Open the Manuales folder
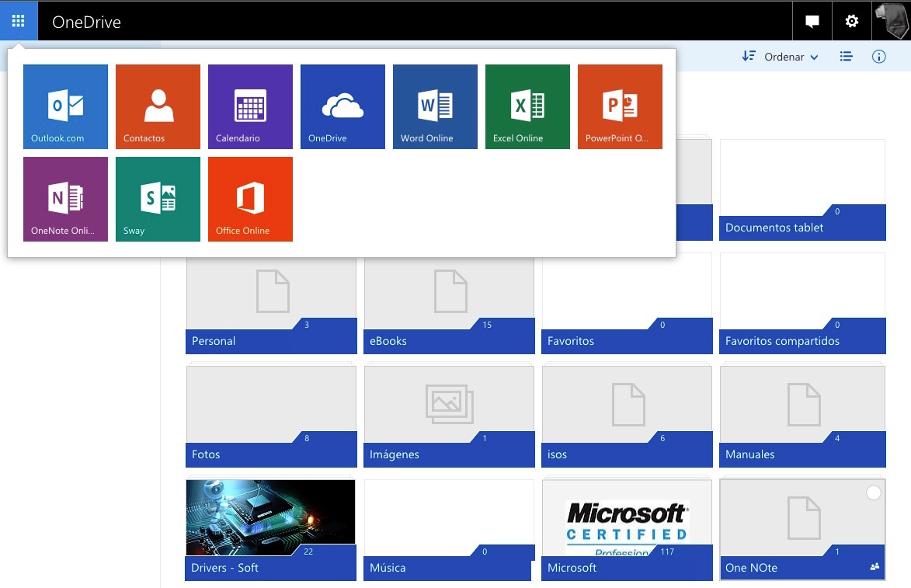This screenshot has width=911, height=588. (802, 416)
